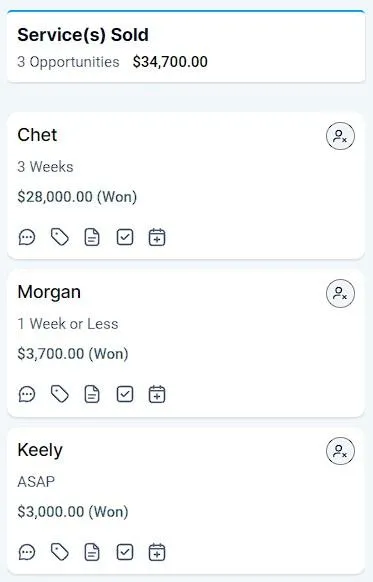Add appointment calendar icon on Morgan's card

[157, 394]
